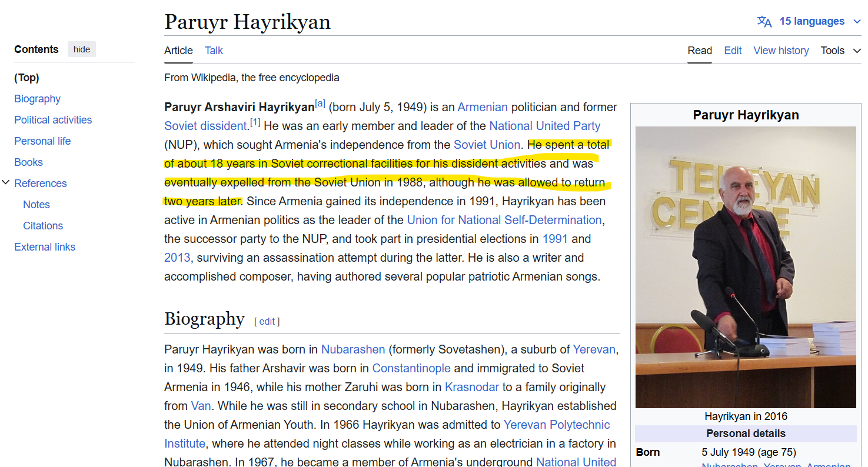868x467 pixels.
Task: Jump to Political activities in contents
Action: (x=53, y=120)
